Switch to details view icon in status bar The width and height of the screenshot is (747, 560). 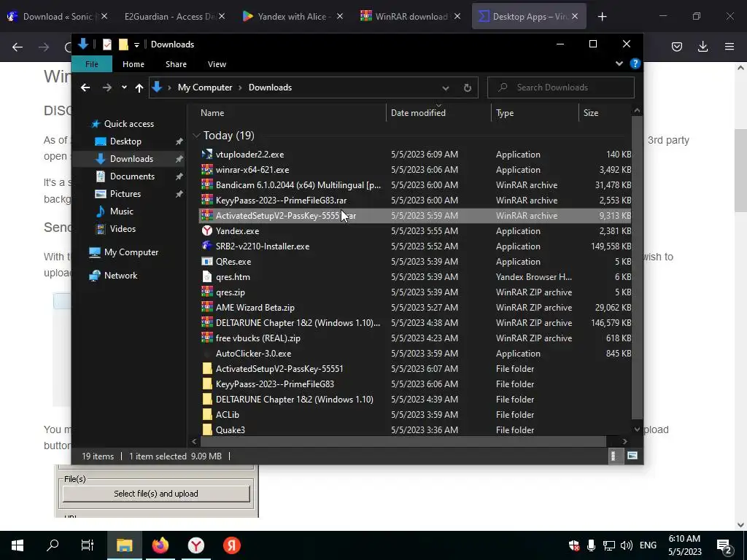[x=614, y=456]
